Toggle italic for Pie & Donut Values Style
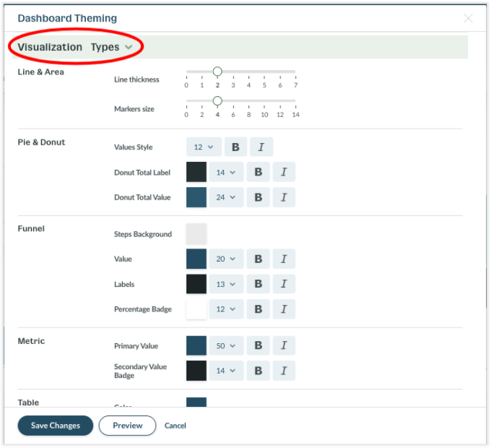The height and width of the screenshot is (448, 492). pos(261,147)
